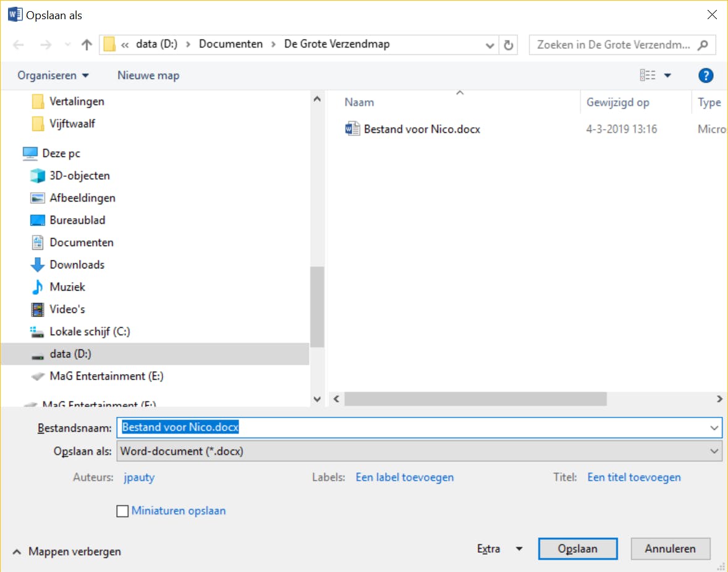Select Documenten in the address path
The width and height of the screenshot is (728, 572).
pyautogui.click(x=231, y=44)
